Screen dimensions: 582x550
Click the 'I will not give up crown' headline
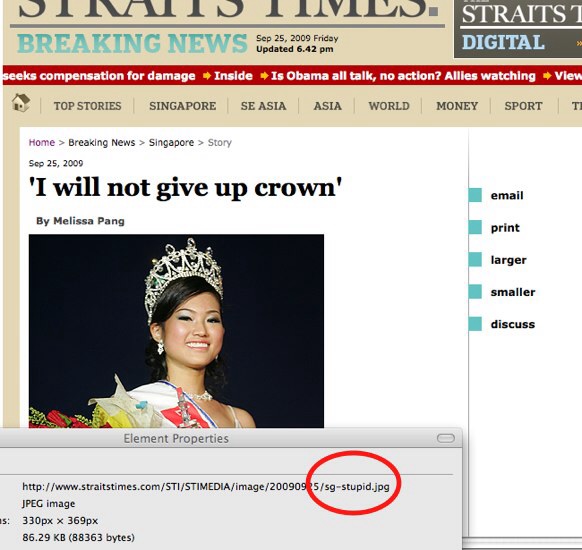pos(185,188)
